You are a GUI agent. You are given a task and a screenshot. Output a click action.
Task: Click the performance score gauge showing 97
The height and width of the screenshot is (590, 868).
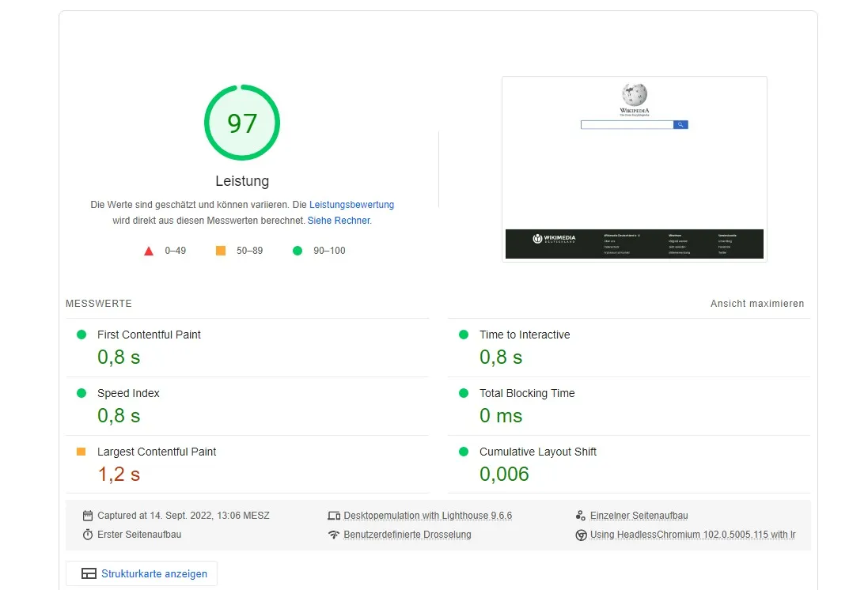(242, 123)
